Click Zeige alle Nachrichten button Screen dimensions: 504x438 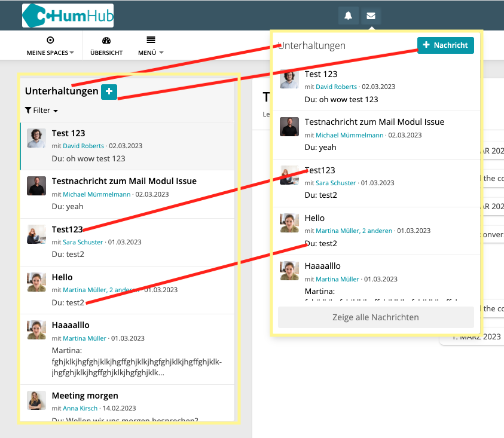[375, 317]
